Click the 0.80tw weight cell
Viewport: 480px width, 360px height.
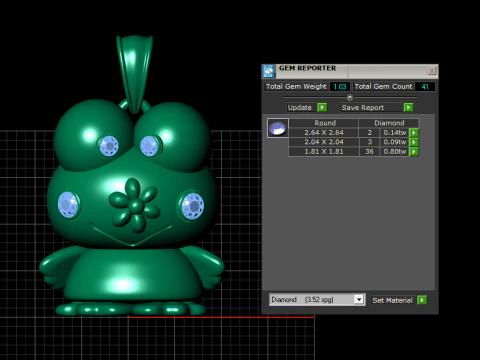click(x=395, y=152)
